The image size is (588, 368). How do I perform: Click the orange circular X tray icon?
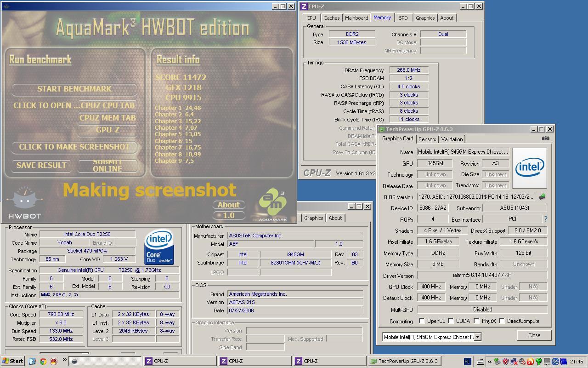530,362
